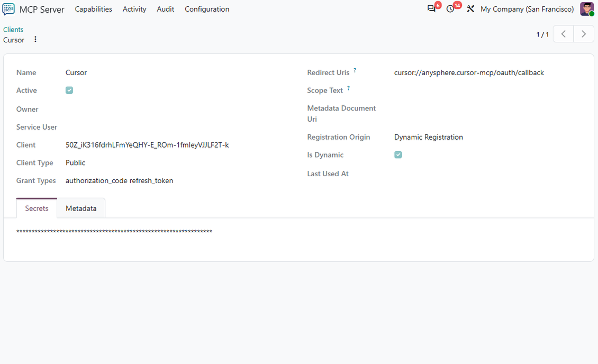Screen dimensions: 598x364
Task: Show help tooltip for Scope Text
Action: tap(348, 88)
